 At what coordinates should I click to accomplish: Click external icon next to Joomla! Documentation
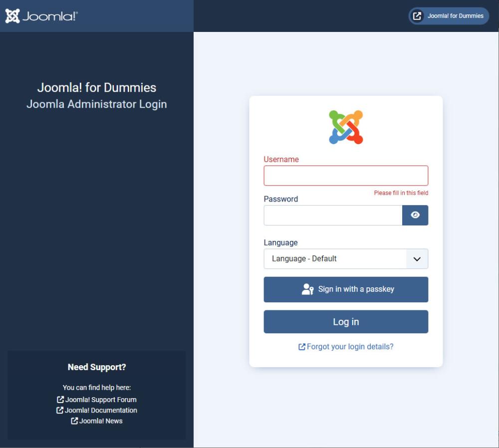coord(59,410)
